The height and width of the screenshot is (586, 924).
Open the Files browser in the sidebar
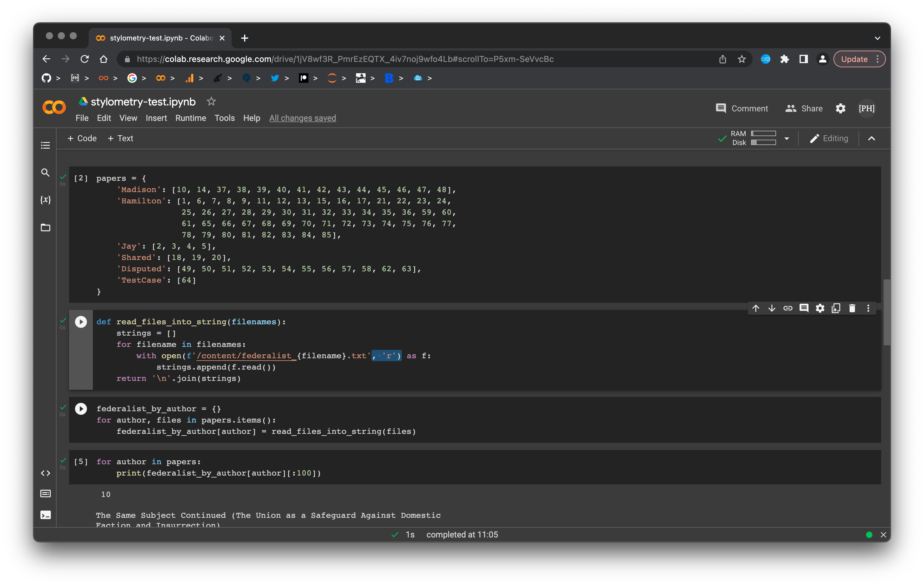point(45,227)
